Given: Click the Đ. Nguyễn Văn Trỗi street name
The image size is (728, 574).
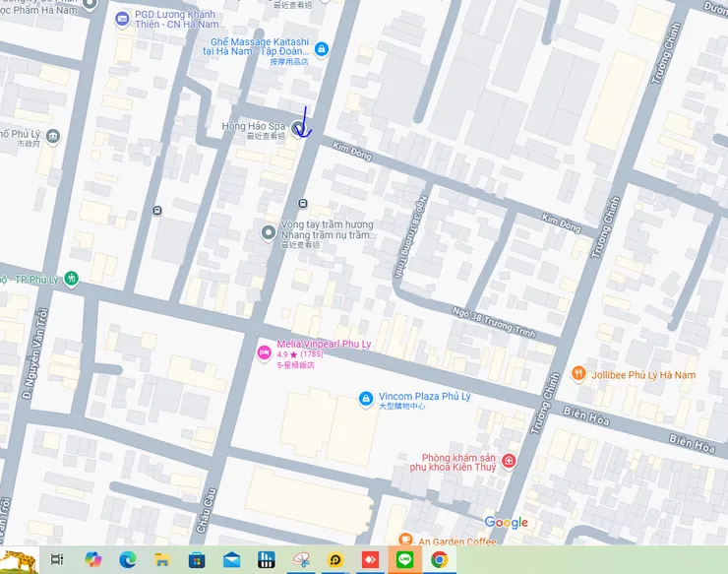Looking at the screenshot, I should pos(35,353).
